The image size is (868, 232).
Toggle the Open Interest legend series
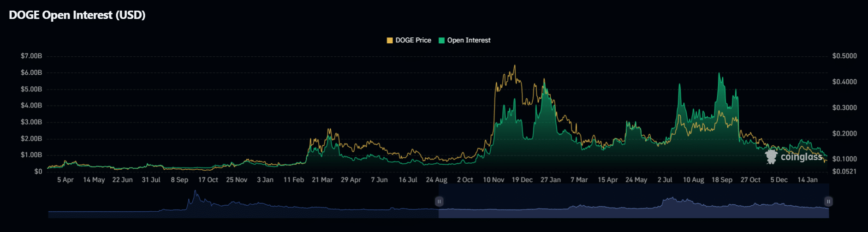[x=464, y=40]
